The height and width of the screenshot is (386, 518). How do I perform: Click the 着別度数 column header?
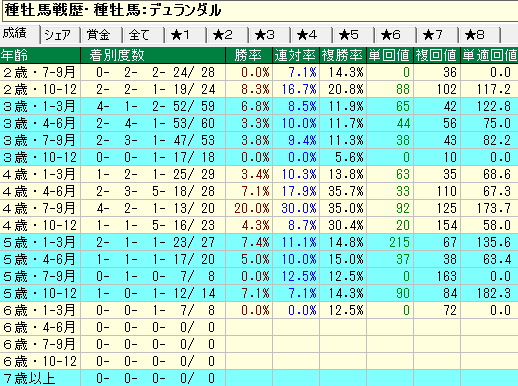click(x=153, y=55)
